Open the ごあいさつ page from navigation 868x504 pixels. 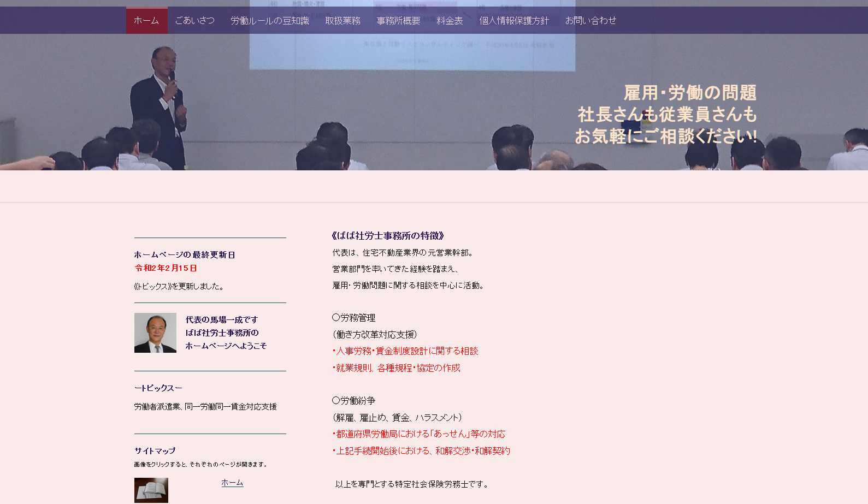click(x=195, y=21)
